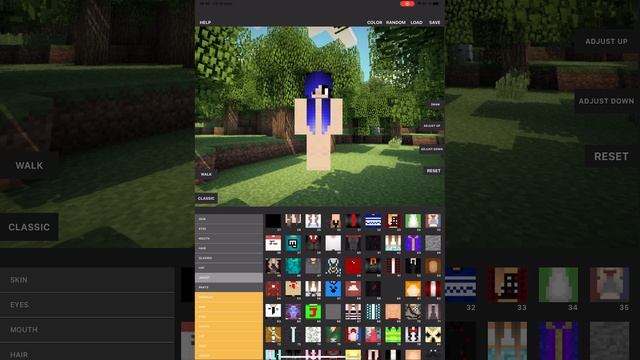Open the COLOR option in top bar
Screen dimensions: 640x360
point(374,22)
